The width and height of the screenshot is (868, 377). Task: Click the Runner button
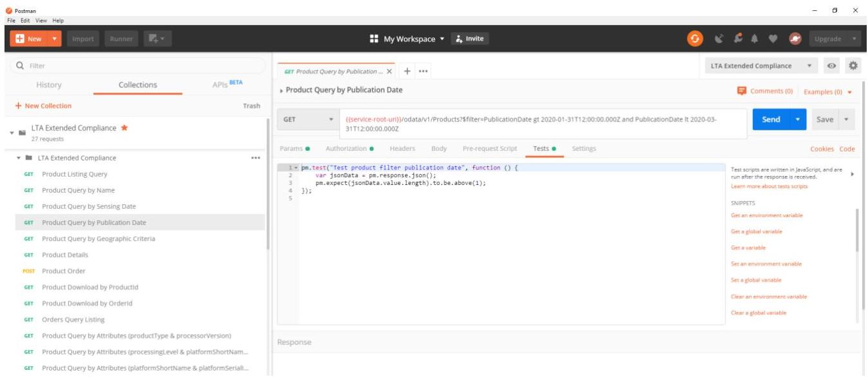pyautogui.click(x=122, y=39)
